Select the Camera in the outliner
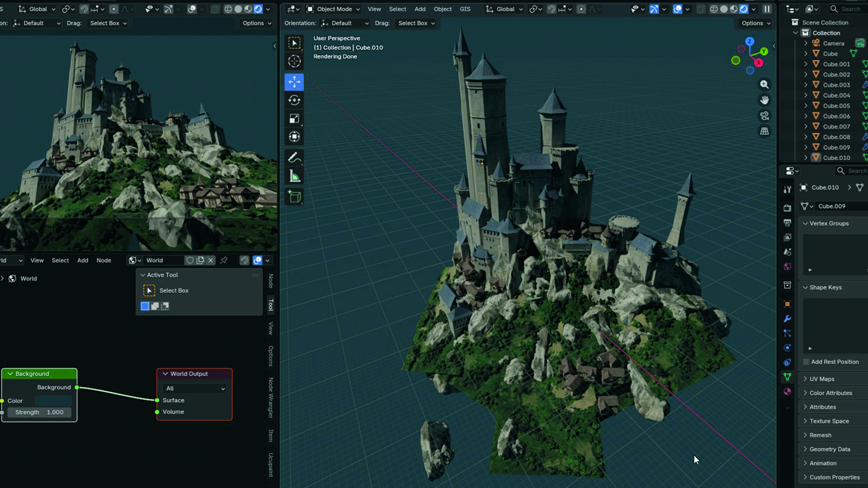 tap(833, 43)
